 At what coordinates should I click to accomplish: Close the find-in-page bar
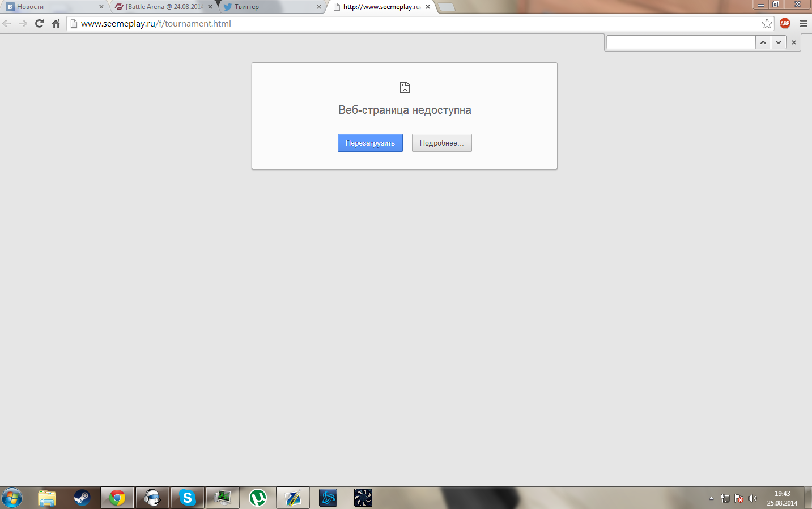point(793,42)
